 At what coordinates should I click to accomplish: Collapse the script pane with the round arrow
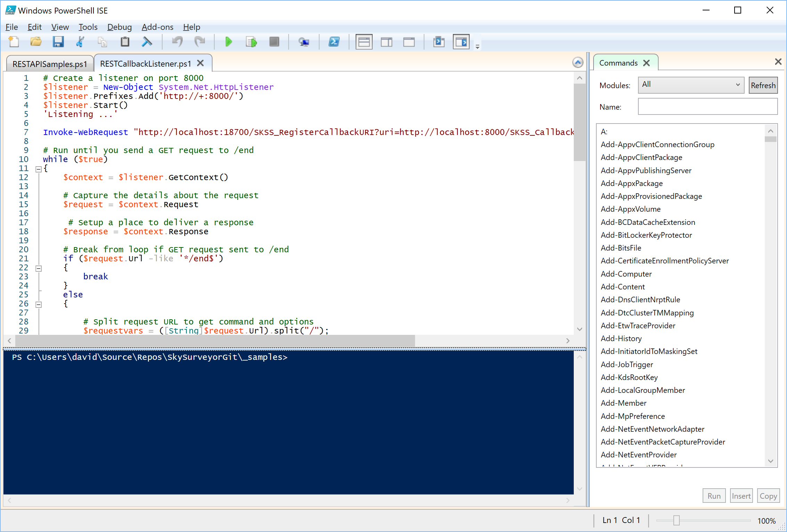point(578,62)
